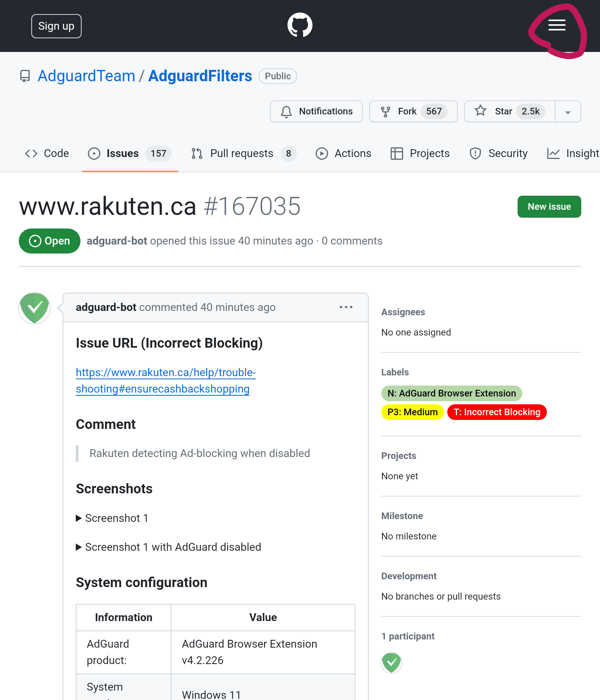Screen dimensions: 600x700
Task: Click adguard-bot name in comment header
Action: tap(106, 307)
